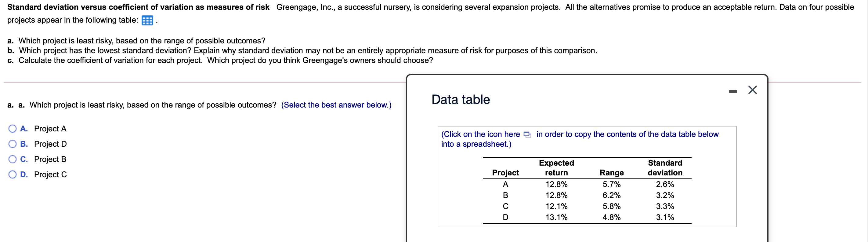The image size is (868, 242).
Task: Click the 'Expected return' column header
Action: click(556, 168)
